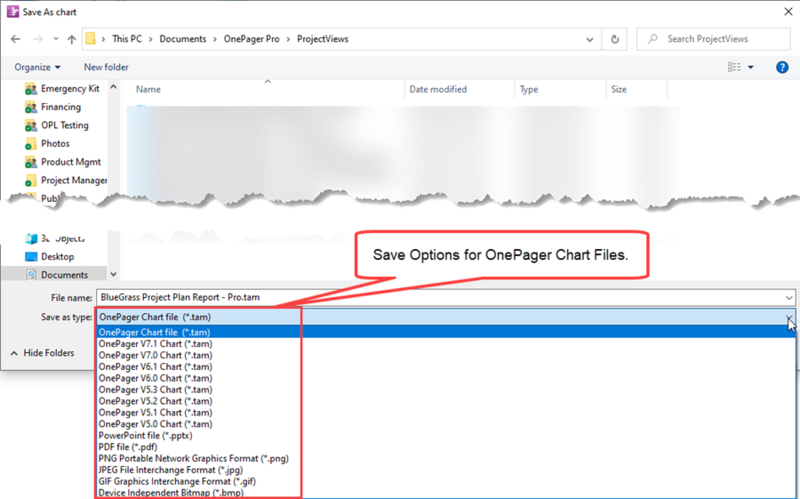The image size is (800, 499).
Task: Open the view options dropdown arrow
Action: click(751, 67)
